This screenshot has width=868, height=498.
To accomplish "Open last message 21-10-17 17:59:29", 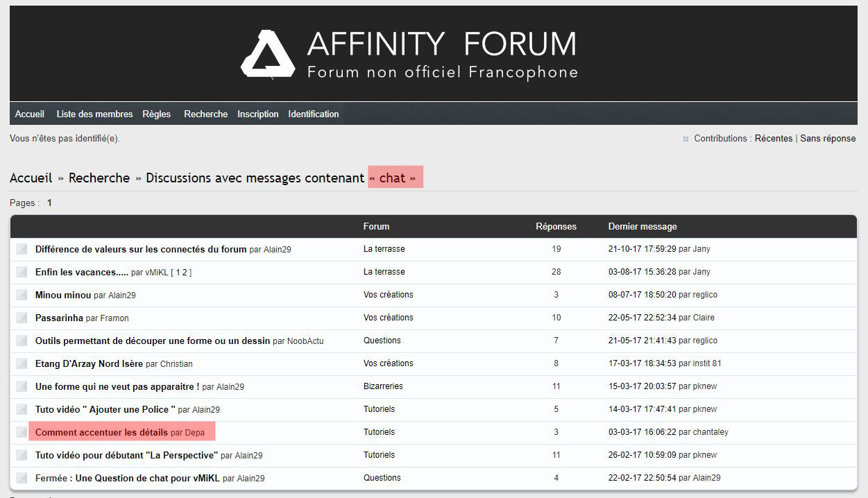I will click(x=643, y=249).
